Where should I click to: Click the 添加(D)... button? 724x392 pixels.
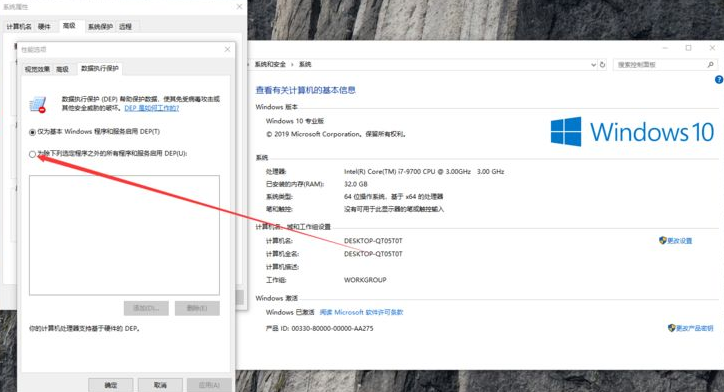146,308
